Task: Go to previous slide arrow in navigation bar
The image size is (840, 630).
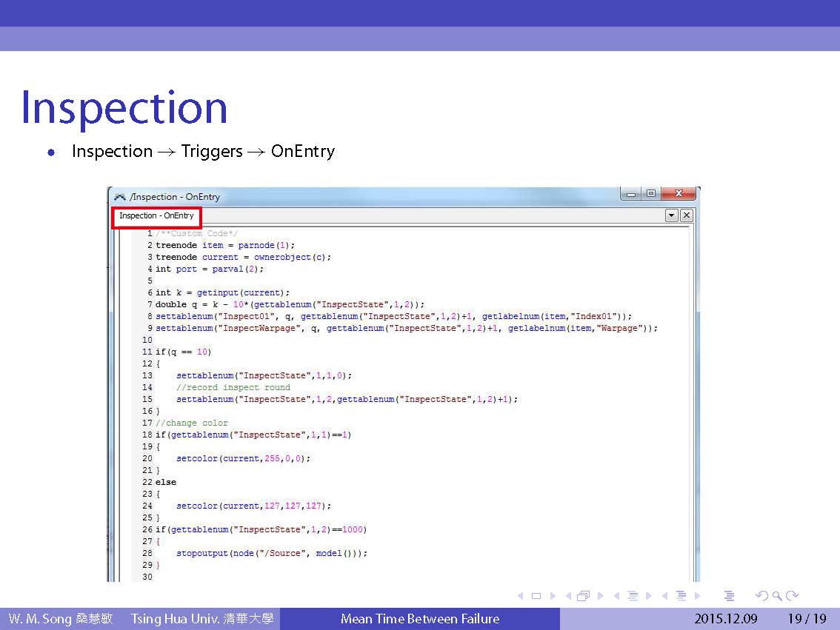Action: [x=520, y=596]
